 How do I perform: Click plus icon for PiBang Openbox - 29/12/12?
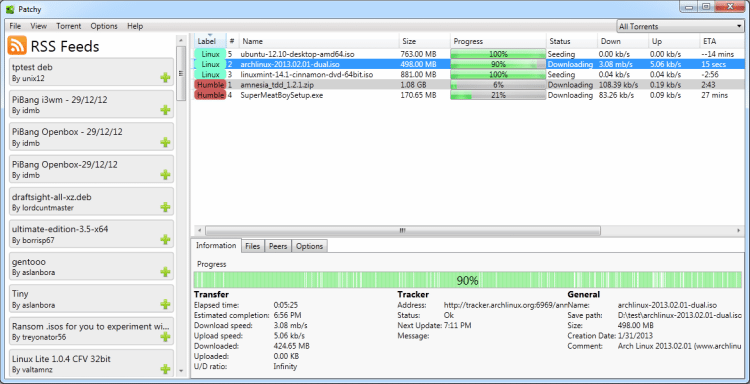[165, 142]
